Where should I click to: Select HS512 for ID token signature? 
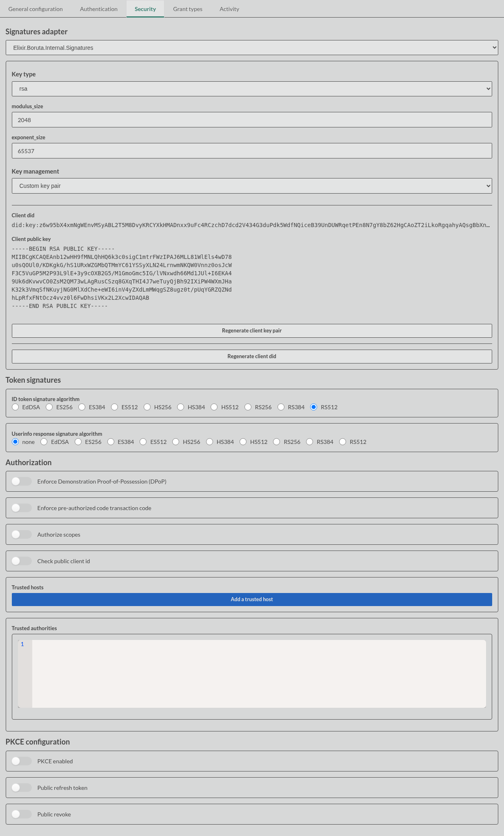[214, 407]
